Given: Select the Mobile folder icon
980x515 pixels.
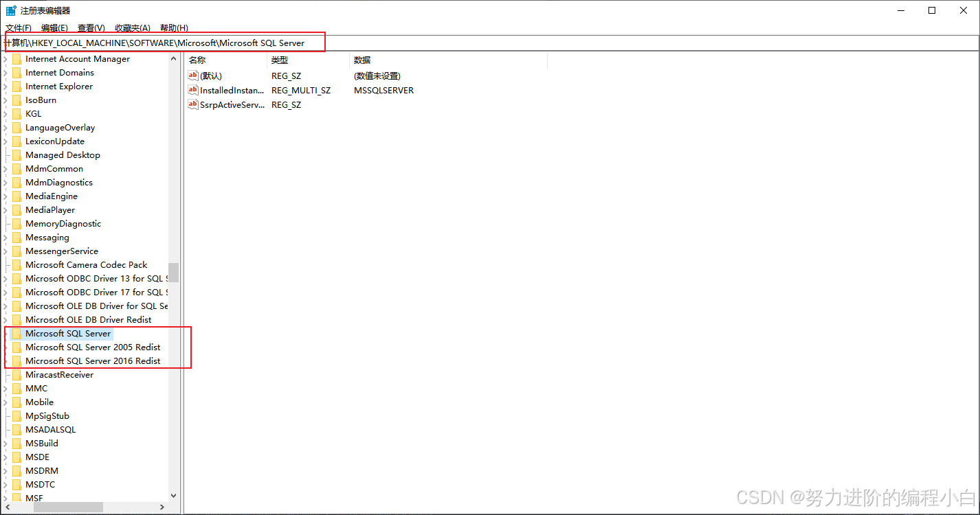Looking at the screenshot, I should [17, 402].
